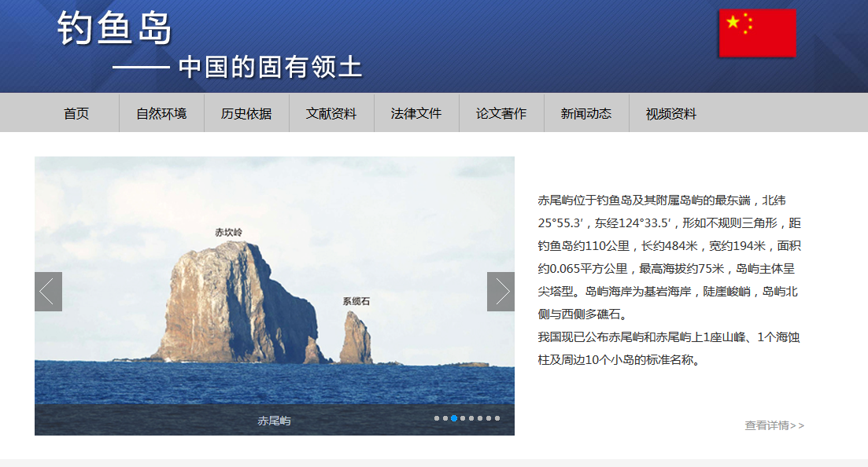Open the 视频资料 section

click(671, 113)
